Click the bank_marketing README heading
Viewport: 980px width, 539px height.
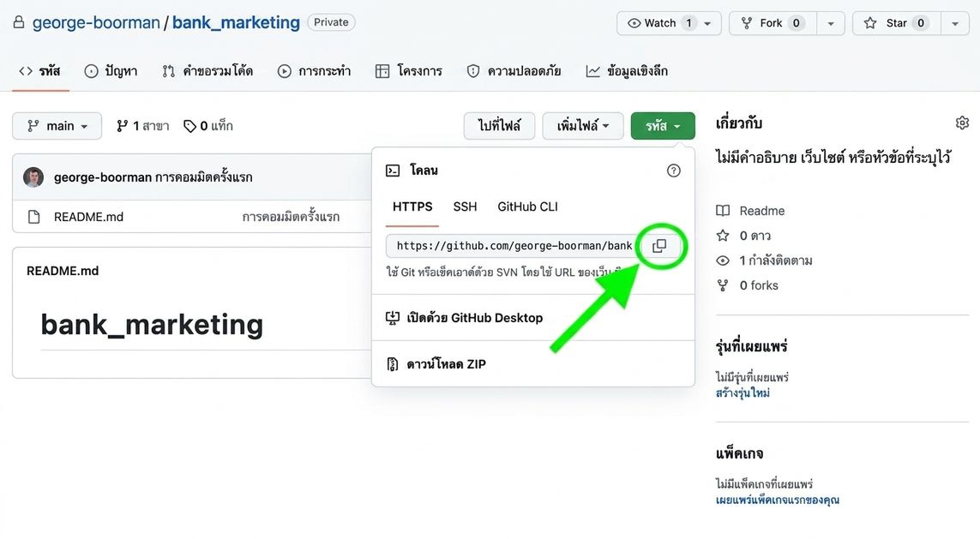click(x=152, y=325)
